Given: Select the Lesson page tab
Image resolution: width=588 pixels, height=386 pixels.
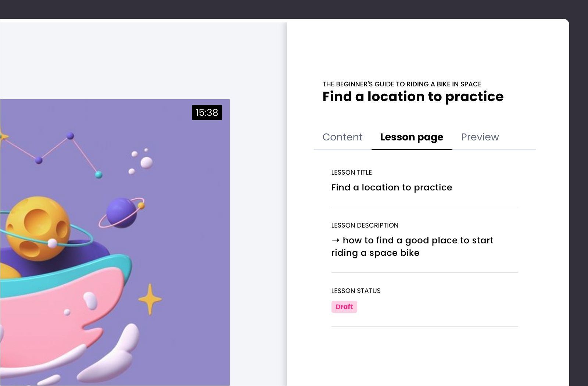Looking at the screenshot, I should click(412, 137).
